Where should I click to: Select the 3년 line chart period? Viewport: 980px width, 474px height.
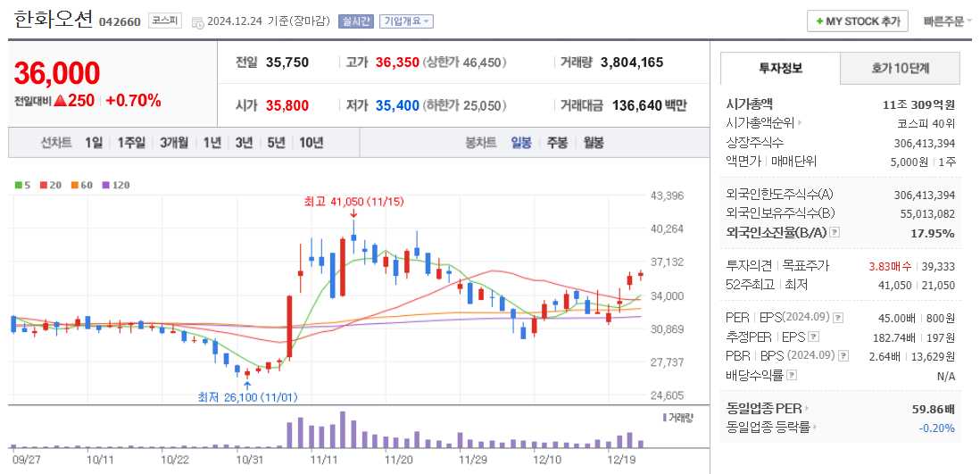tap(245, 143)
